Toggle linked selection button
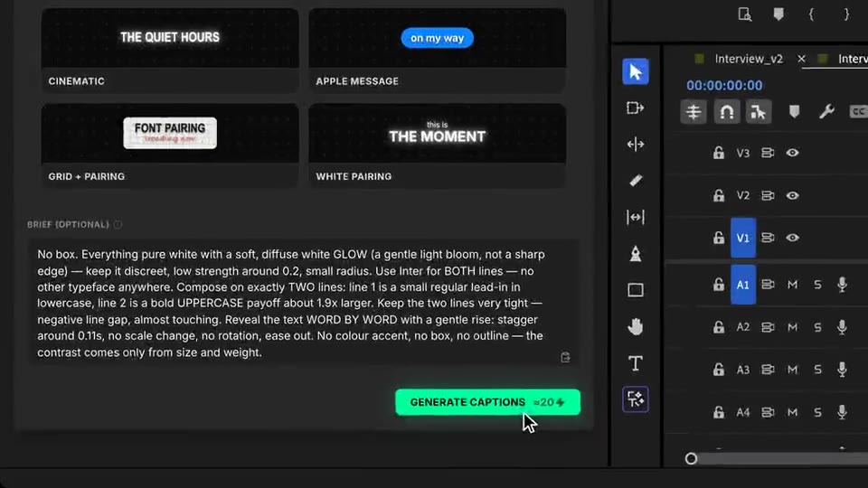The image size is (868, 488). click(758, 112)
